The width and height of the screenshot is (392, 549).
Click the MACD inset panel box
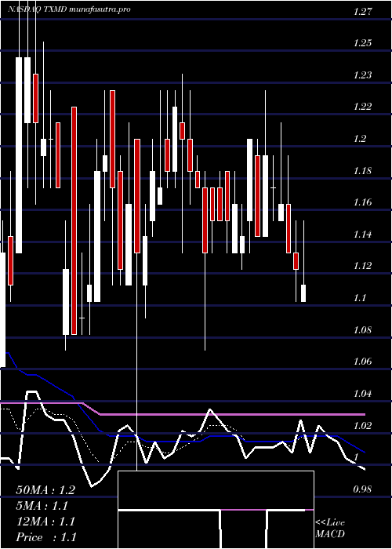click(x=216, y=510)
